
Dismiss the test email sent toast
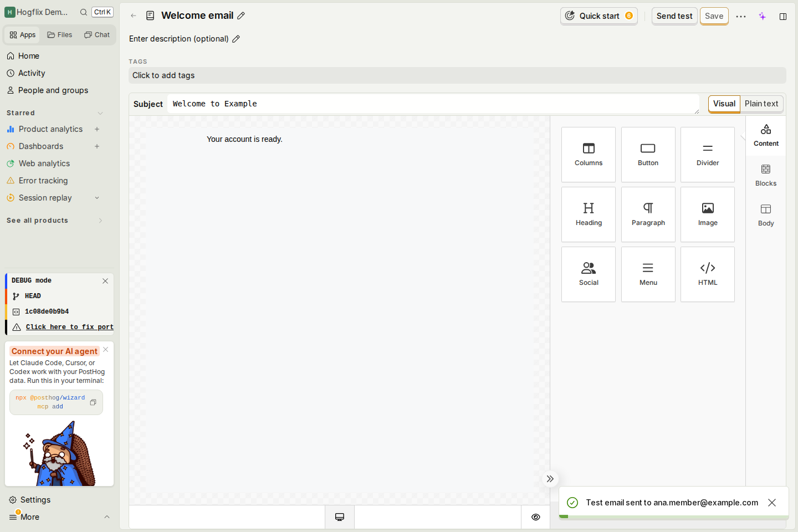click(x=772, y=503)
